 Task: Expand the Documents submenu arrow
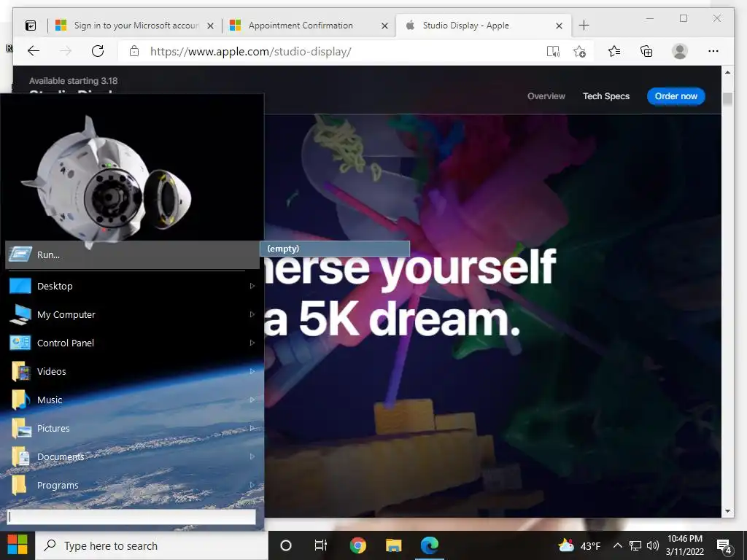point(252,456)
